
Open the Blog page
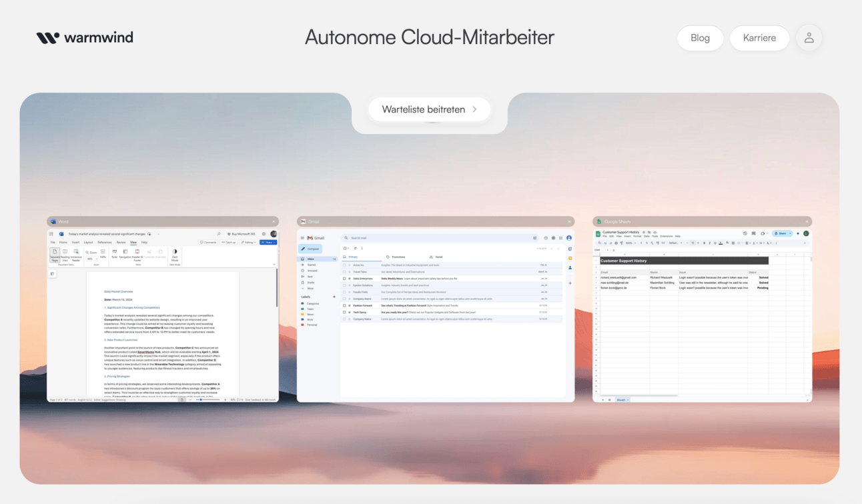(x=700, y=38)
